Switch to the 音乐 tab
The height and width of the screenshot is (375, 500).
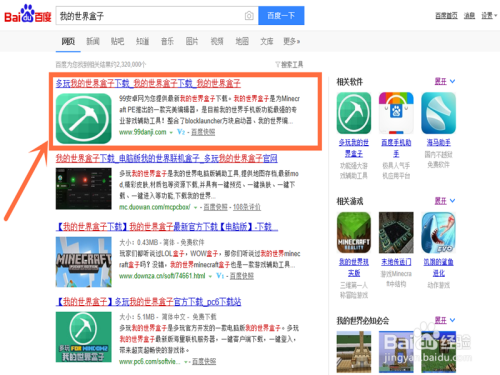167,41
